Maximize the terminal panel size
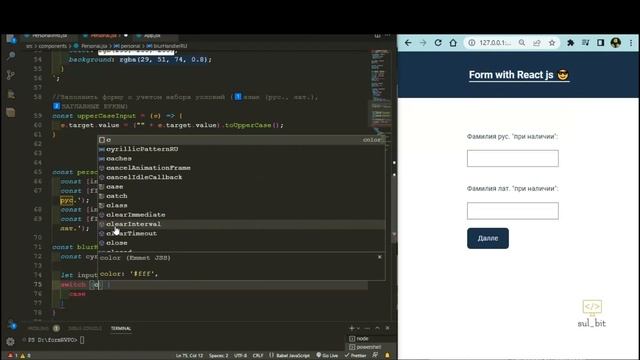The height and width of the screenshot is (360, 640). 377,328
